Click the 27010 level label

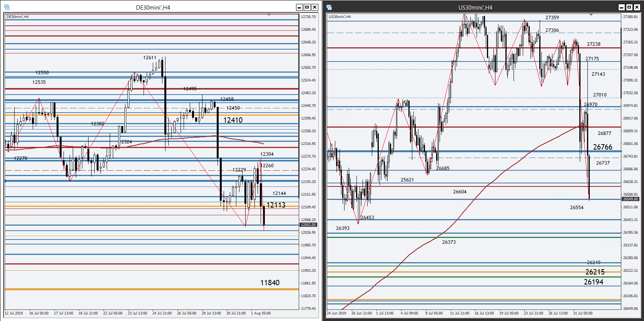point(600,95)
